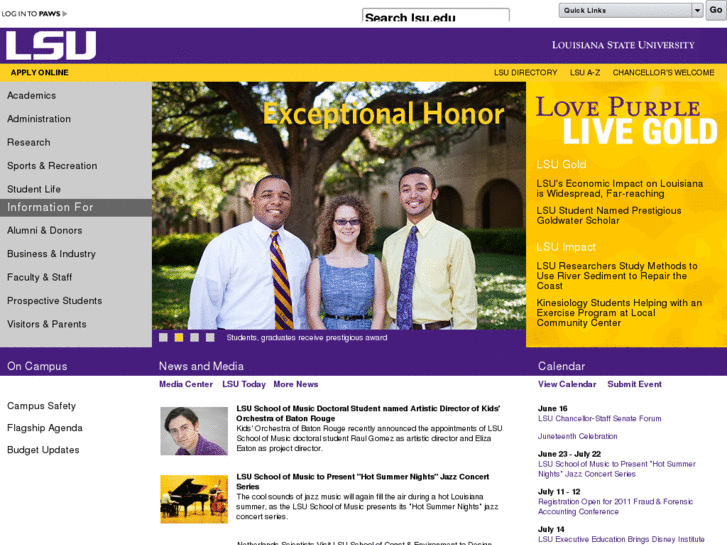Screen dimensions: 727x545
Task: Click the Apply Online link
Action: 39,72
